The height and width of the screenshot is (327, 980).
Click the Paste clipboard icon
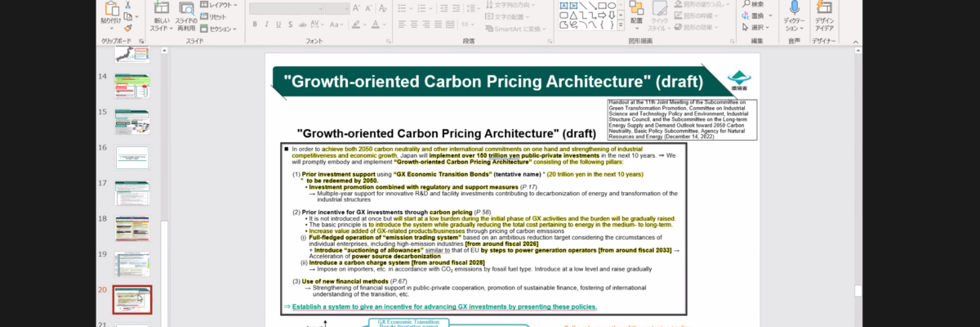(110, 7)
